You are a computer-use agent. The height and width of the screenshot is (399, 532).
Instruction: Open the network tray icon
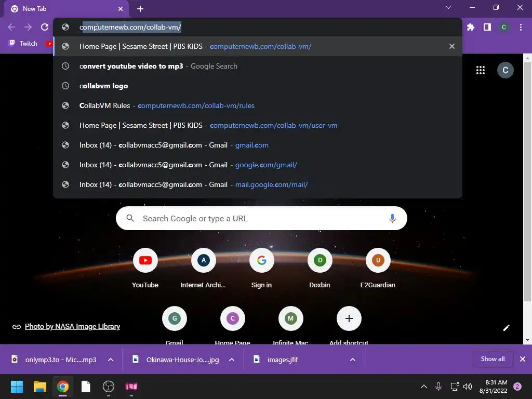455,386
